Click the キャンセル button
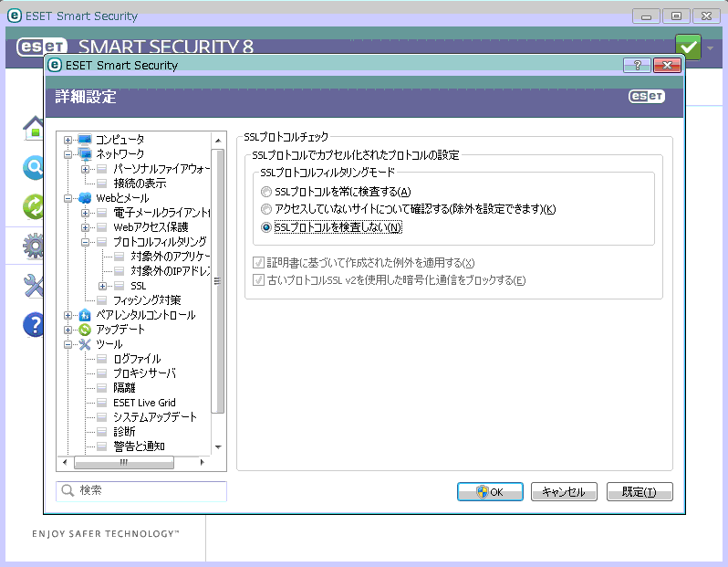 (x=564, y=492)
